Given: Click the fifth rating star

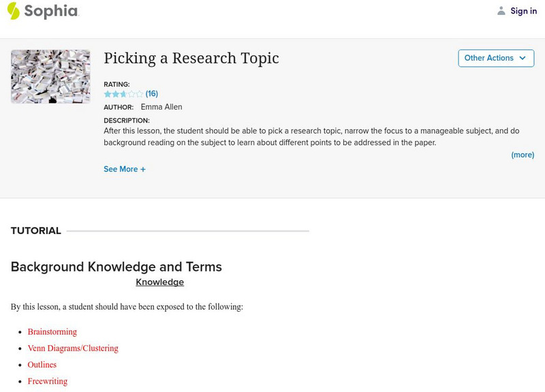Looking at the screenshot, I should point(140,94).
